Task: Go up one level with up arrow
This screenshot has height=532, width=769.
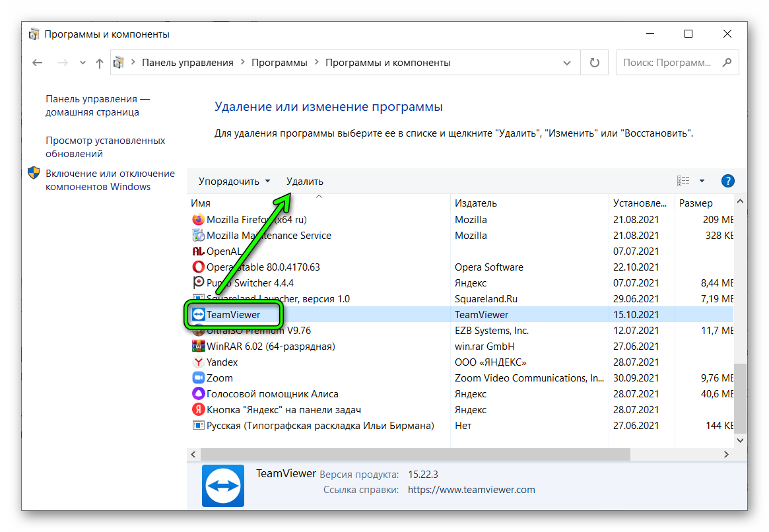Action: (100, 63)
